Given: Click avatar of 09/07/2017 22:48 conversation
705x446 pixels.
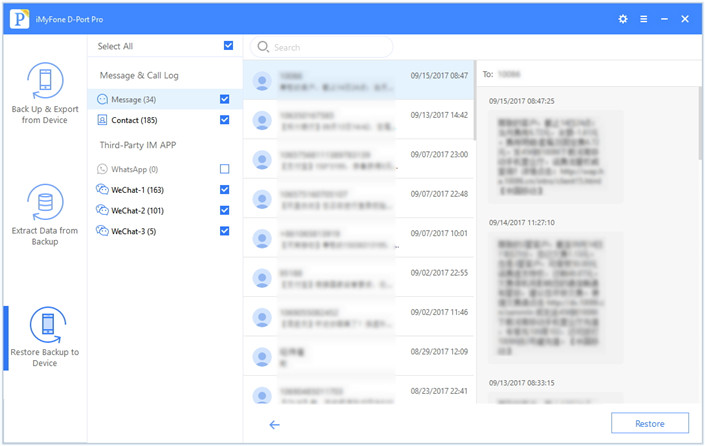Looking at the screenshot, I should [x=262, y=199].
